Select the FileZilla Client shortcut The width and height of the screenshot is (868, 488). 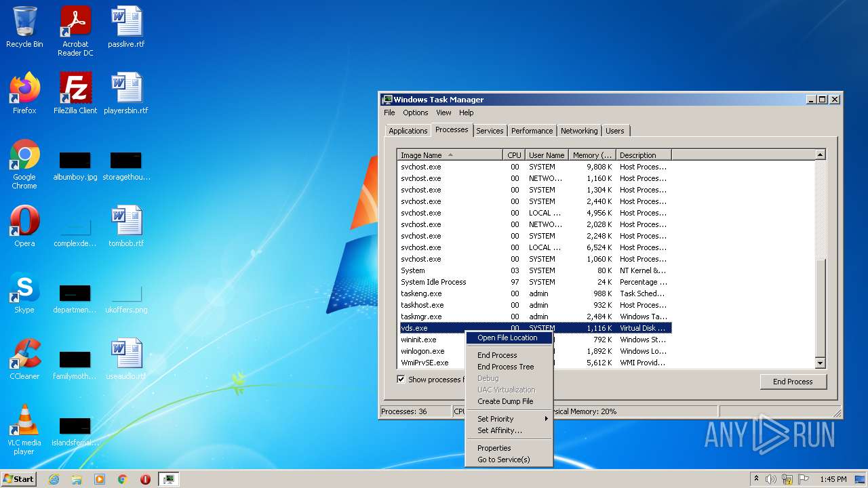(75, 94)
